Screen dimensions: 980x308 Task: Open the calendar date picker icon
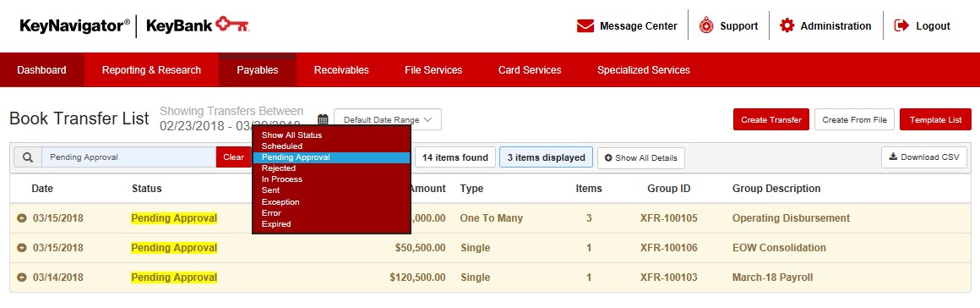tap(323, 119)
